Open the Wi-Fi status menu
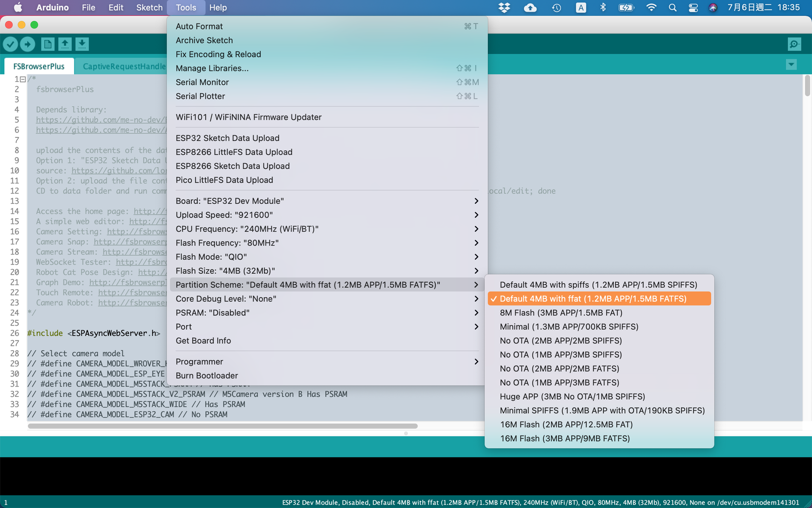This screenshot has height=508, width=812. coord(651,7)
